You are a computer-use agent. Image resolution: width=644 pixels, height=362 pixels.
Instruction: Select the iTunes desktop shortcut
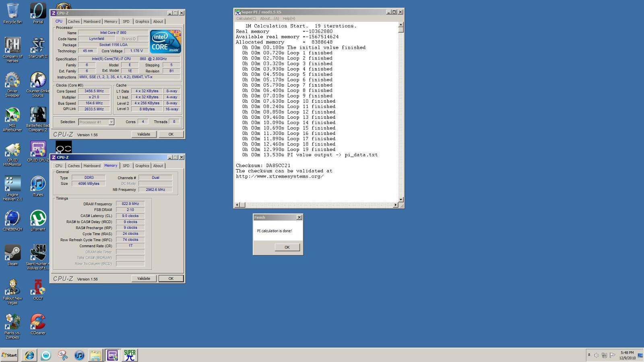38,186
